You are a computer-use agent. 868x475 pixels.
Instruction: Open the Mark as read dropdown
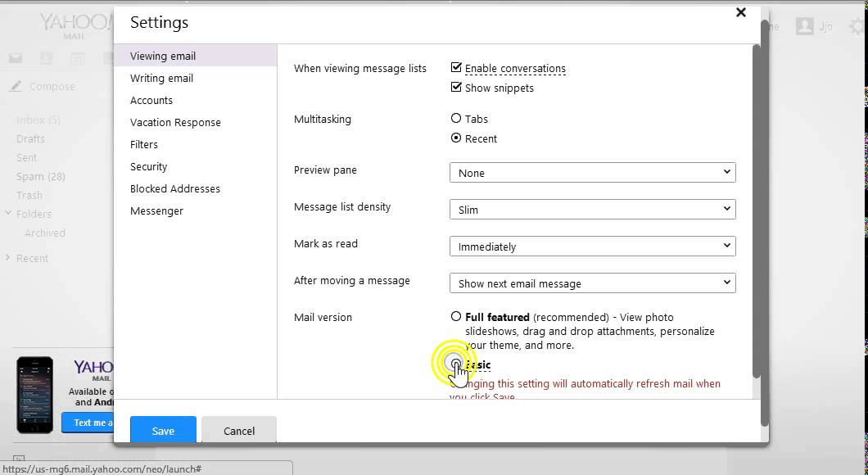pos(592,247)
